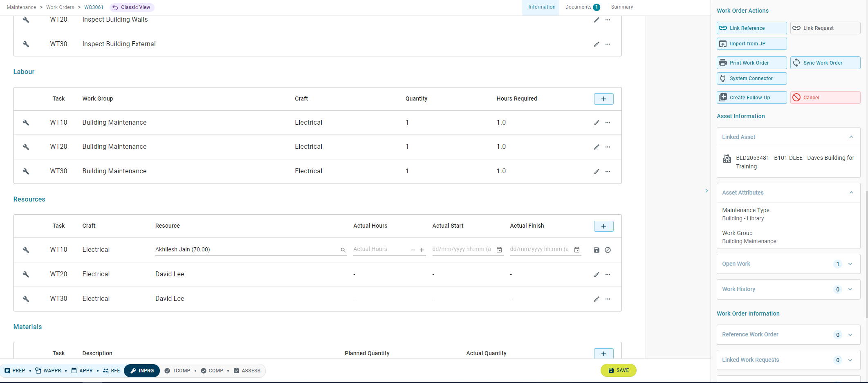Edit WT10 Building Maintenance labour row
Viewport: 868px width, 383px height.
(597, 123)
